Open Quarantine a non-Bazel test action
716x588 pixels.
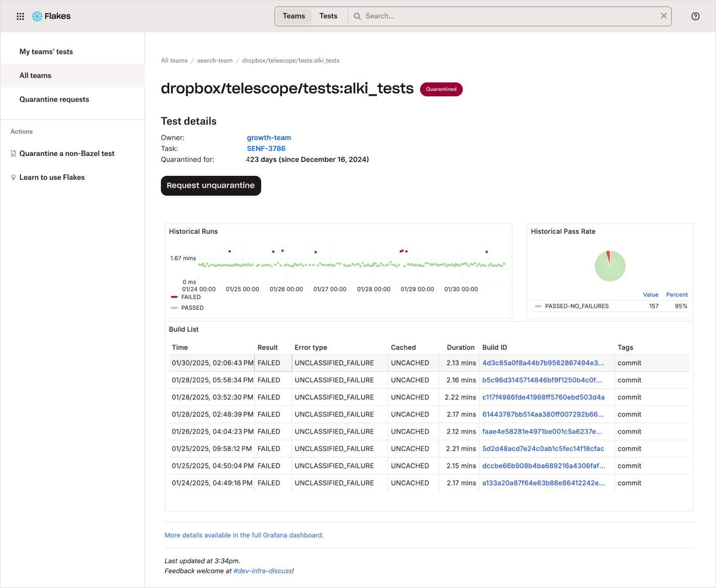tap(67, 153)
